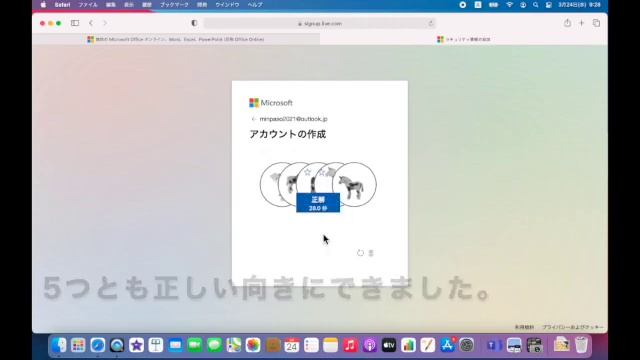Add a new Safari tab
The width and height of the screenshot is (640, 360).
(x=582, y=23)
